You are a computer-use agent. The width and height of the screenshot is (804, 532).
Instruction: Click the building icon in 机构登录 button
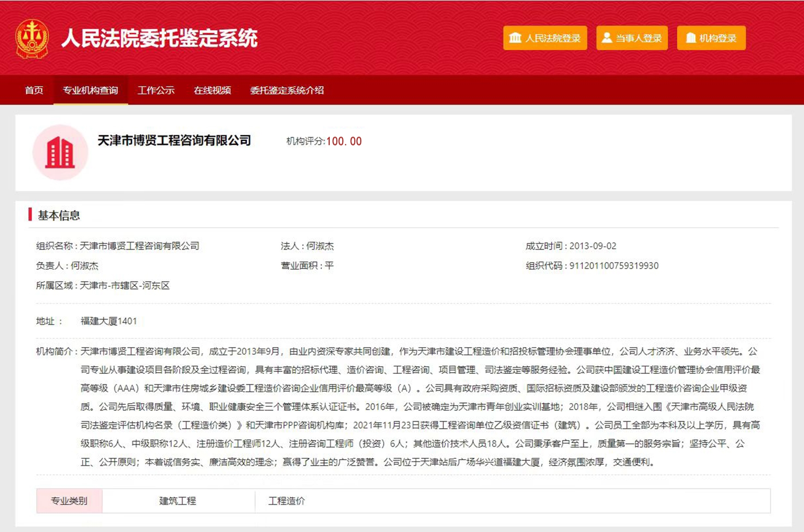(x=690, y=38)
